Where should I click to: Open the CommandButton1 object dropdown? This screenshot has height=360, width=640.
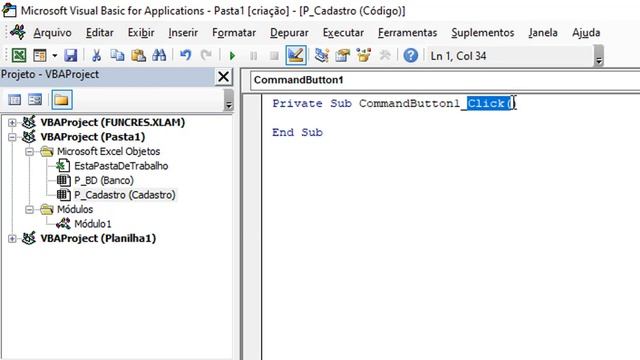point(445,80)
